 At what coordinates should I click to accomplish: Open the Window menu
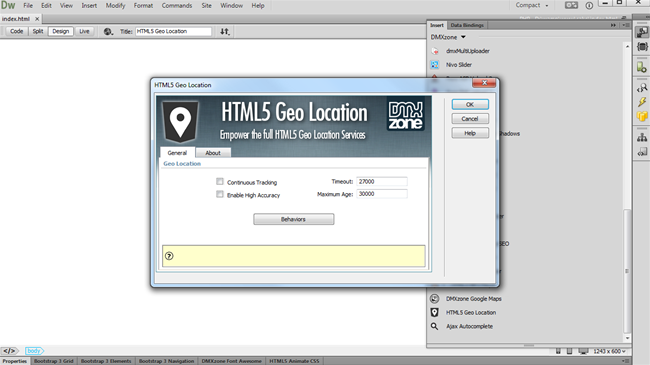[x=231, y=5]
